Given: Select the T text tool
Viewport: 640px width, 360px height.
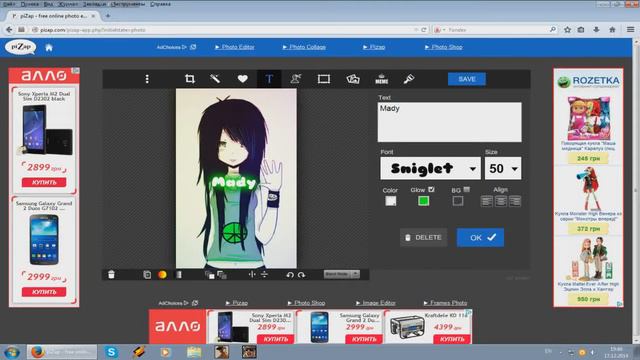Looking at the screenshot, I should point(269,79).
